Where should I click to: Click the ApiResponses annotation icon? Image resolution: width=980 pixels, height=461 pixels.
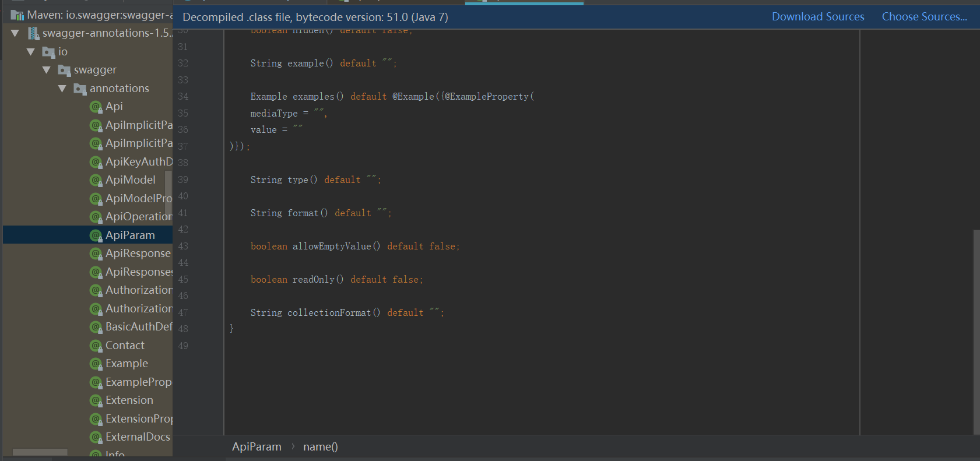[x=96, y=272]
